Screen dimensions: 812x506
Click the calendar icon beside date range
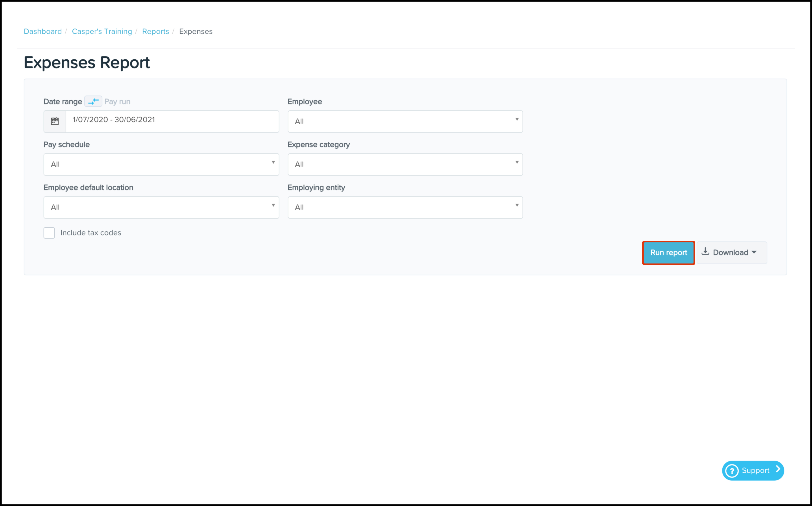point(55,121)
